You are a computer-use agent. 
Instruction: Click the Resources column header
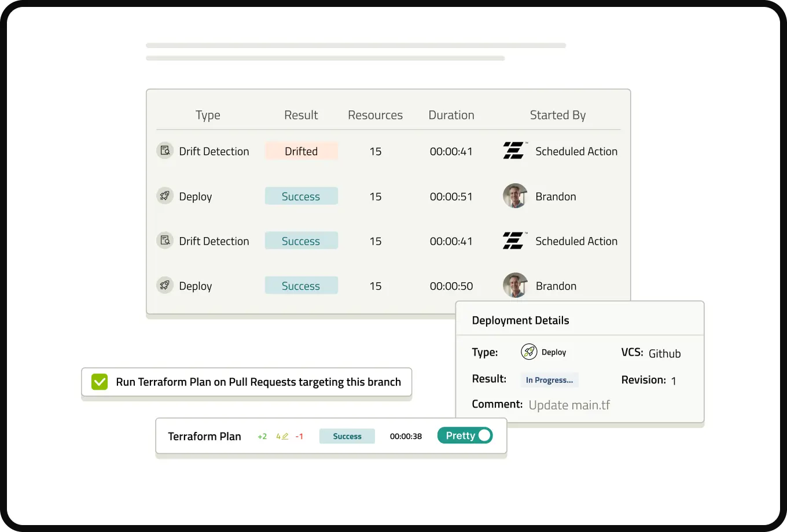375,115
